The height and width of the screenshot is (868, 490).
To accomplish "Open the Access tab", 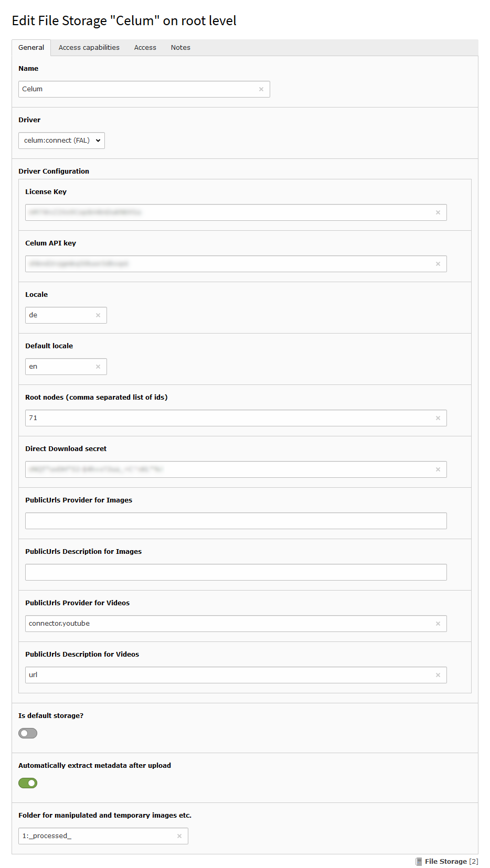I will (145, 48).
